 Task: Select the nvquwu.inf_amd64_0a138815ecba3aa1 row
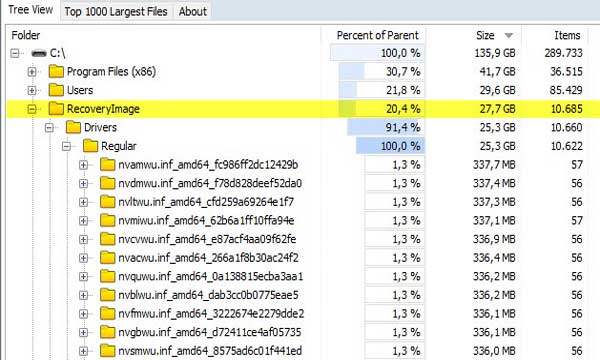[x=303, y=276]
